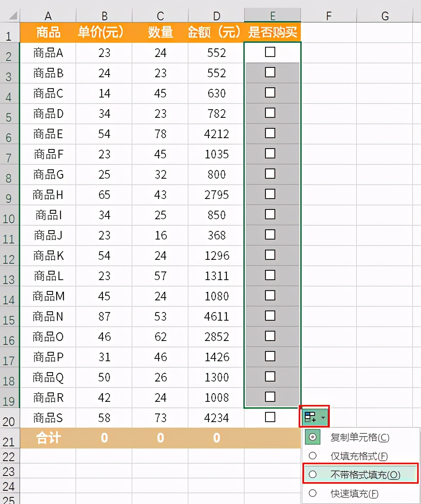Select column B header
Screen dimensions: 421x504
tap(104, 16)
